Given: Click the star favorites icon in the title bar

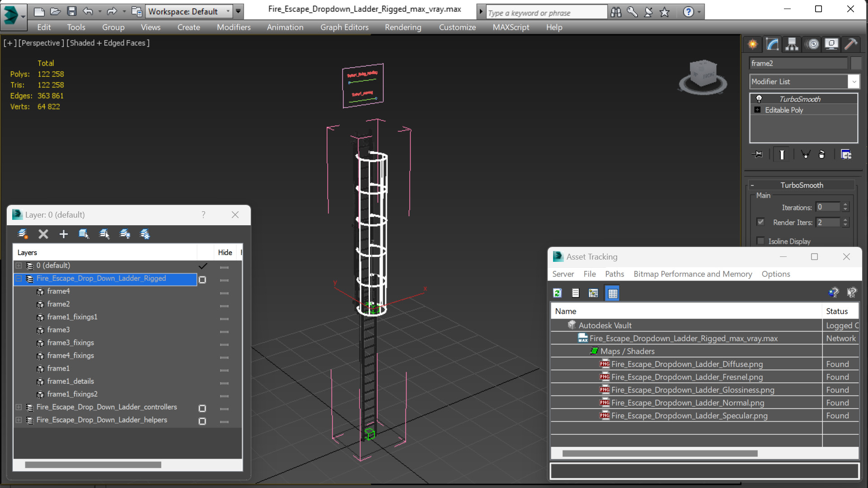Looking at the screenshot, I should [664, 12].
